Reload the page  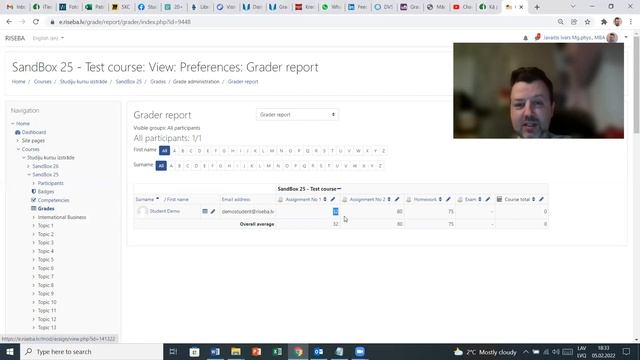36,22
